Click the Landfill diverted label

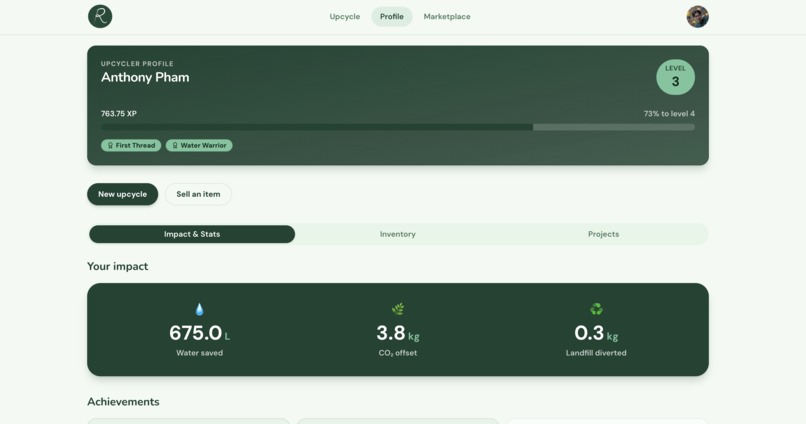(596, 353)
